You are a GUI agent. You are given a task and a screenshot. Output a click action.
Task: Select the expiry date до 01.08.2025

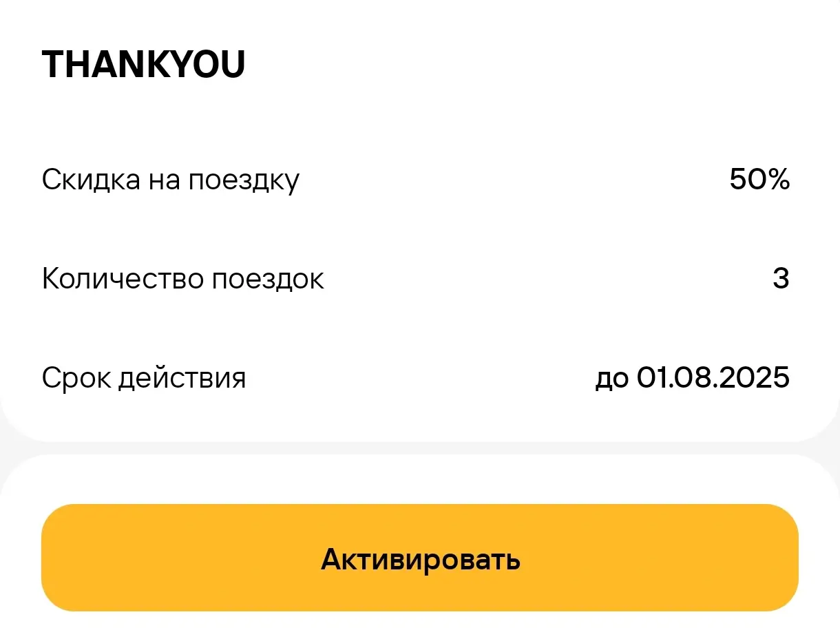coord(692,378)
